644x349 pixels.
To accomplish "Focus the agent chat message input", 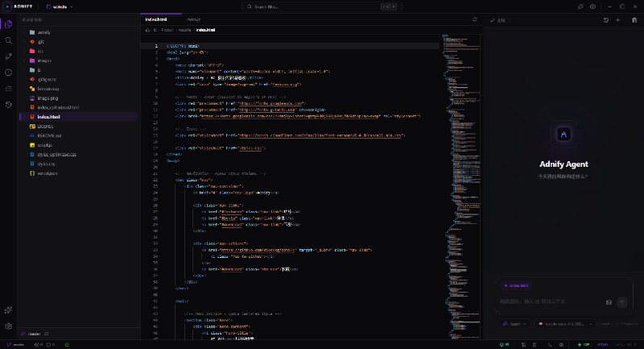I will coord(551,301).
